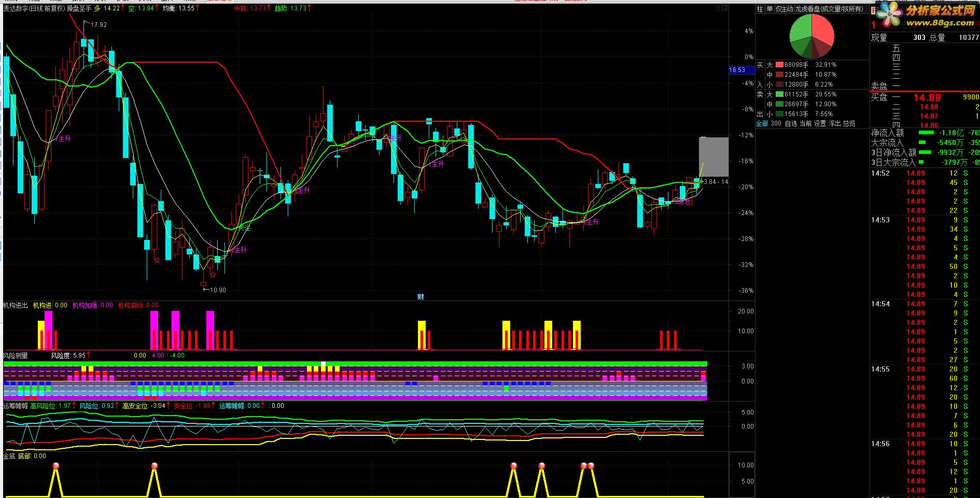Image resolution: width=980 pixels, height=498 pixels.
Task: Click the 均衡: 13.55 indicator value
Action: (178, 8)
